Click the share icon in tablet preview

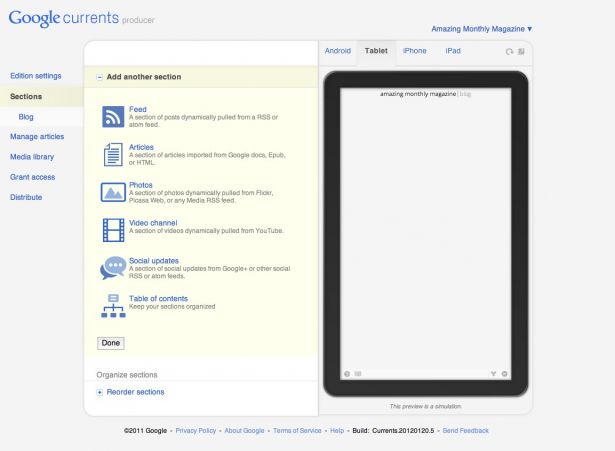point(493,374)
